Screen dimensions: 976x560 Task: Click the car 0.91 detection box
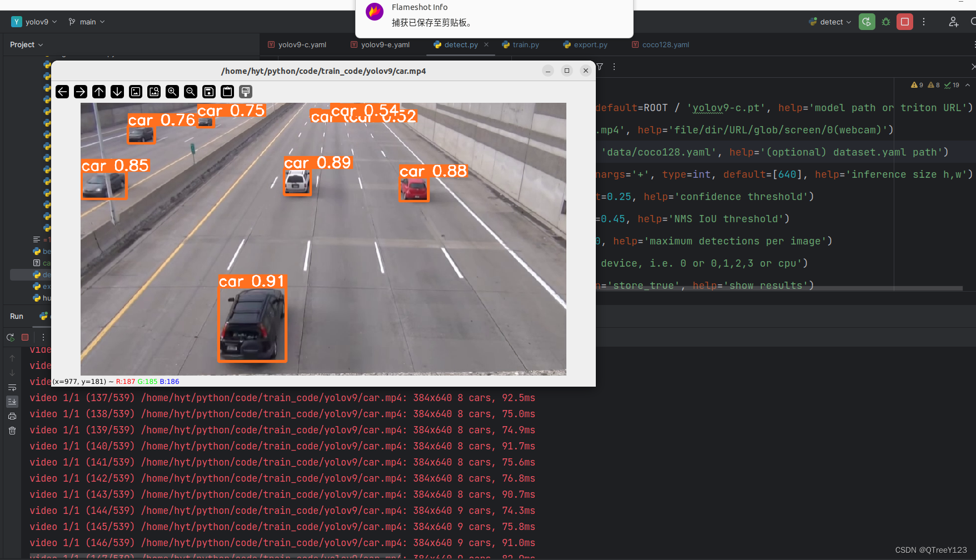pyautogui.click(x=252, y=325)
